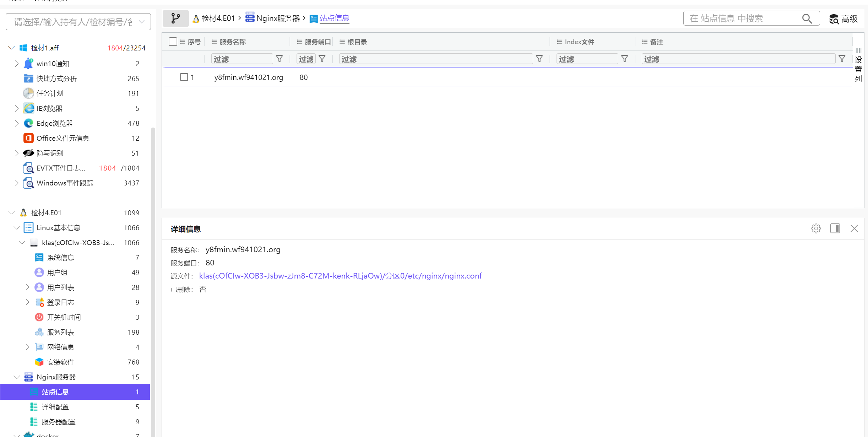This screenshot has width=868, height=437.
Task: Open the holder/evidence number dropdown
Action: [x=78, y=22]
